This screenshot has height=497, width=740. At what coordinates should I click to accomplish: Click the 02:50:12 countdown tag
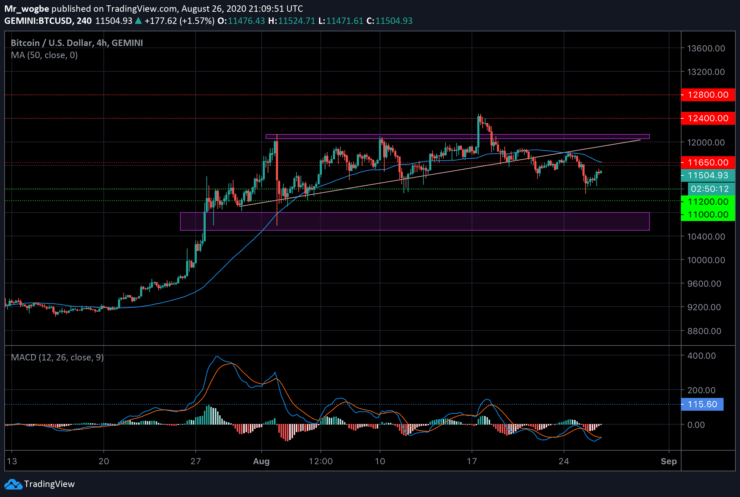click(709, 189)
